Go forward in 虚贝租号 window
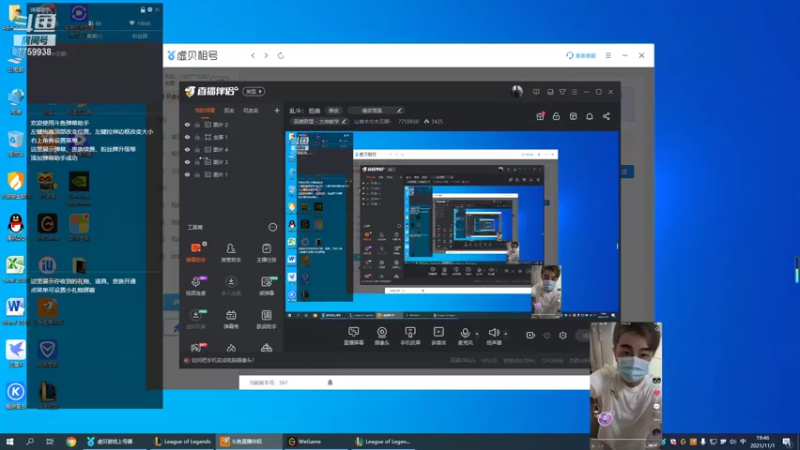Viewport: 800px width, 450px height. [266, 55]
